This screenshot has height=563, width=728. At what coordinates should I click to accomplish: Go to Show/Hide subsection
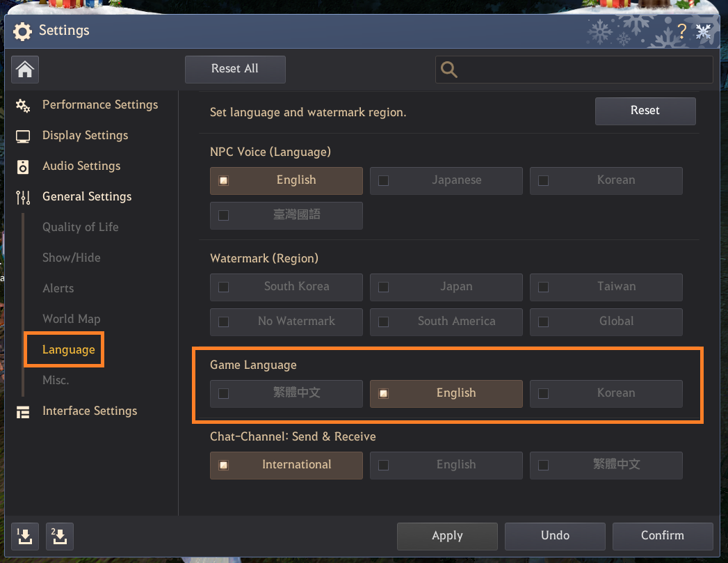72,257
